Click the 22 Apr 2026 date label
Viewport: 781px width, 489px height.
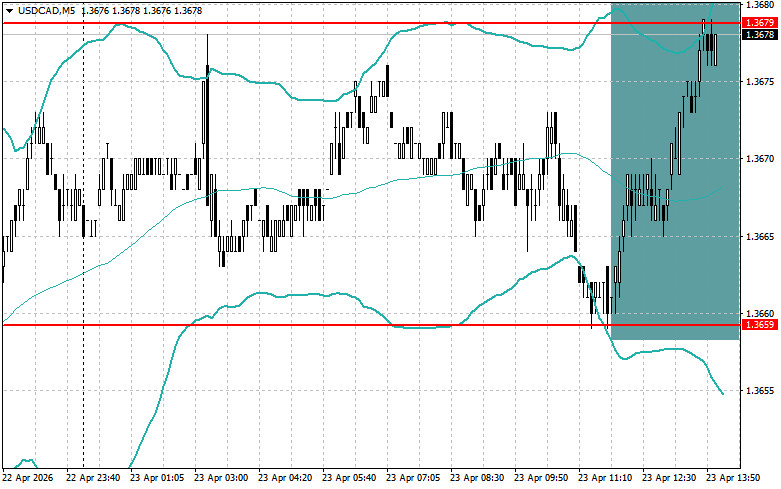point(27,478)
